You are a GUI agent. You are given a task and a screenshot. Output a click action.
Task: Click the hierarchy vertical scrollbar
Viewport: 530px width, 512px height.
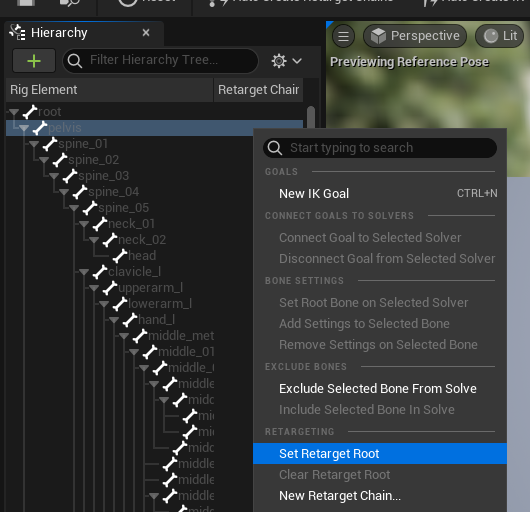point(311,117)
